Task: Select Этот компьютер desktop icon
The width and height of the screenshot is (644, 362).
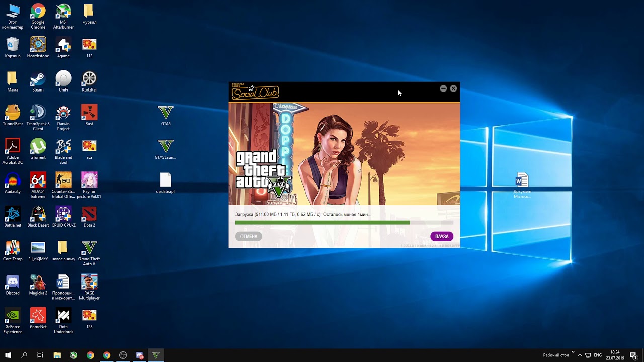Action: [13, 17]
